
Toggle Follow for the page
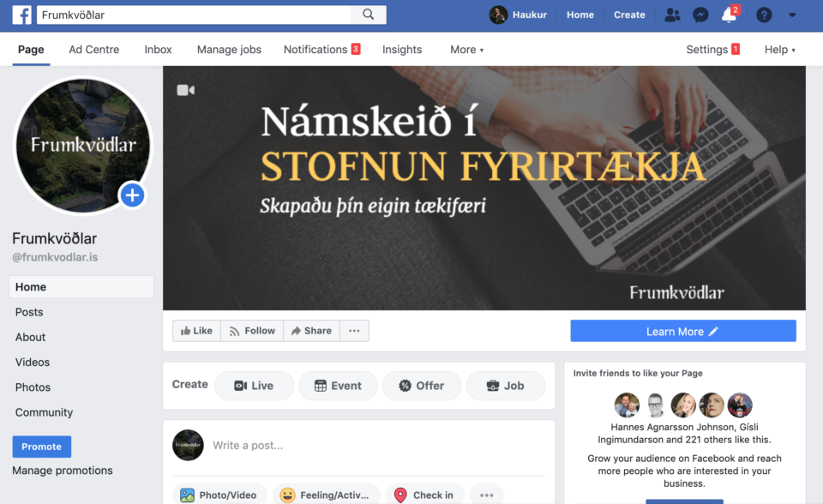pos(252,331)
